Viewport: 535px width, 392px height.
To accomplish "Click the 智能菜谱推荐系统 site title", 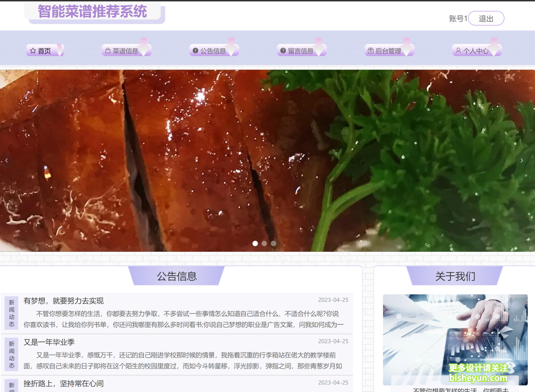I will (92, 12).
